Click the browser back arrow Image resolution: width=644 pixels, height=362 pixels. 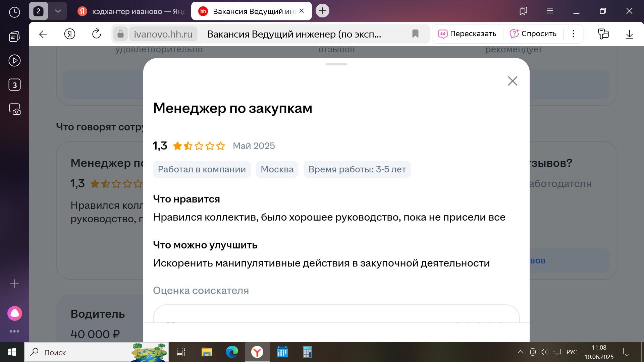[43, 34]
